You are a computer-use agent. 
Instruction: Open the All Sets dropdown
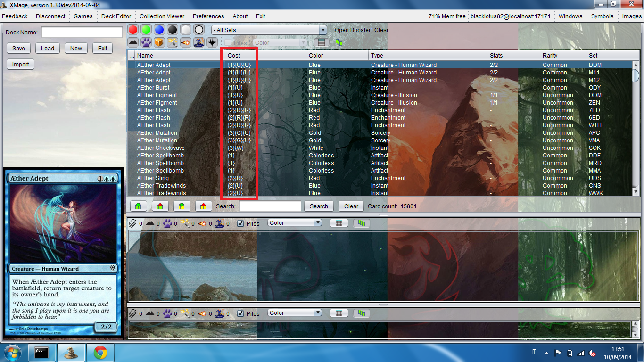[269, 30]
